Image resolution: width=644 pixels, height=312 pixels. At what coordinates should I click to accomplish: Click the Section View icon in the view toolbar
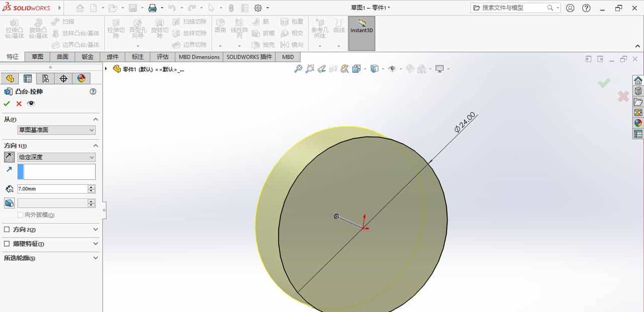click(x=344, y=69)
